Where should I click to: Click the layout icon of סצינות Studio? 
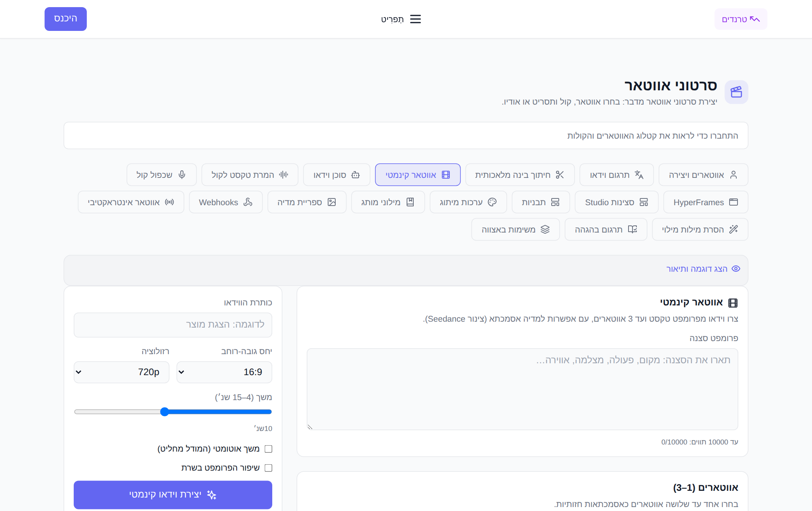(644, 202)
